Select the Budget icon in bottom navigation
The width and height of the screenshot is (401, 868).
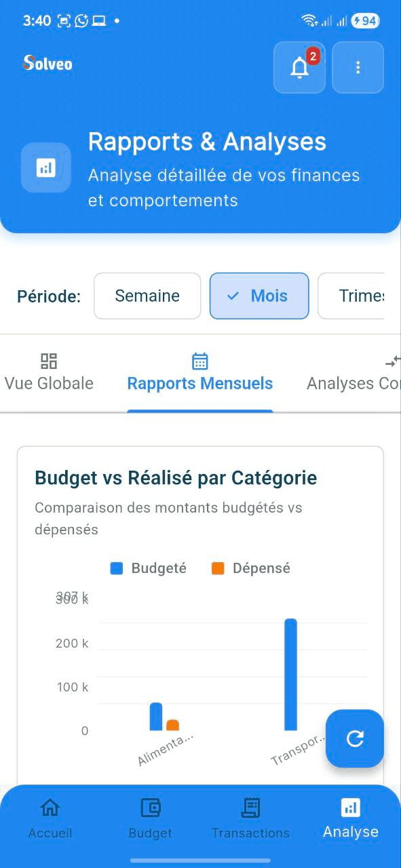(150, 807)
